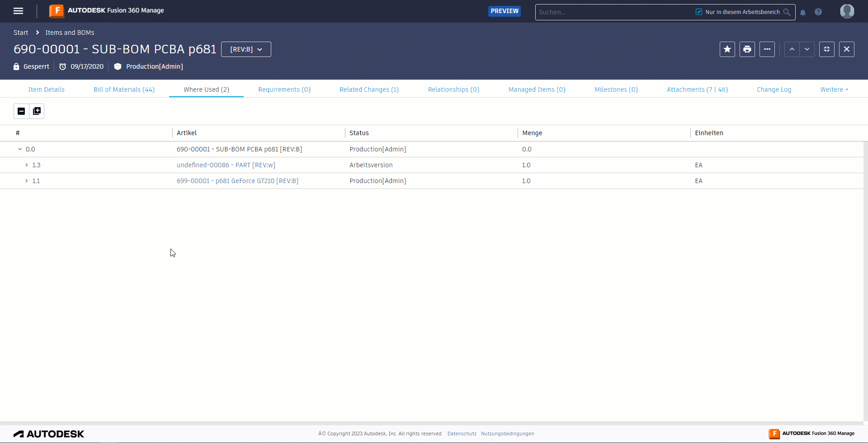The image size is (868, 443).
Task: Open the [REV:B] revision dropdown
Action: click(x=246, y=49)
